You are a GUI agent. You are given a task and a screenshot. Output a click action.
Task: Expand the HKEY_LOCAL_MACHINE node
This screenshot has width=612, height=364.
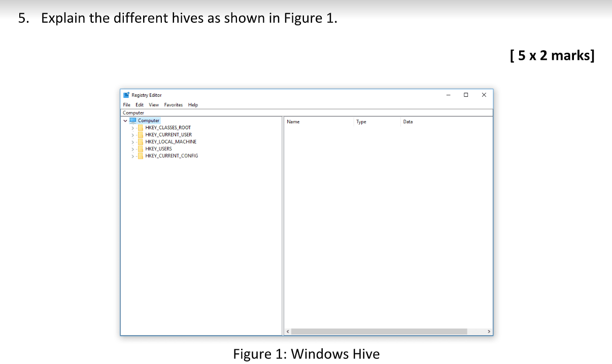pyautogui.click(x=132, y=141)
